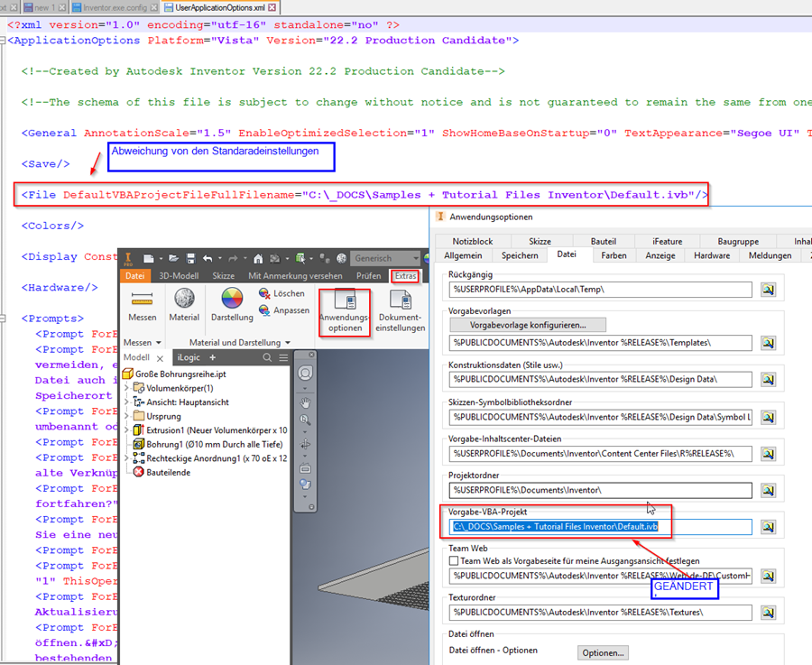Click the Darstellung color wheel icon

coord(232,299)
